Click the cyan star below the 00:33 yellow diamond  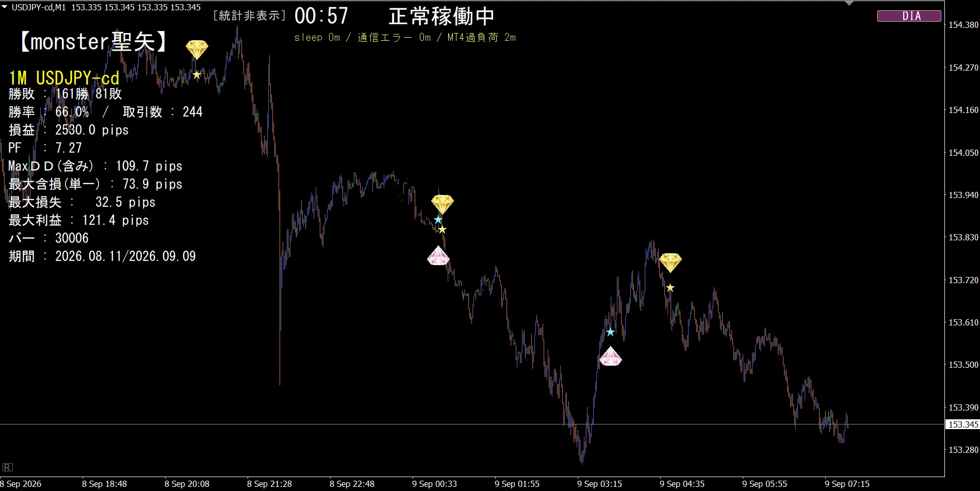pos(438,220)
